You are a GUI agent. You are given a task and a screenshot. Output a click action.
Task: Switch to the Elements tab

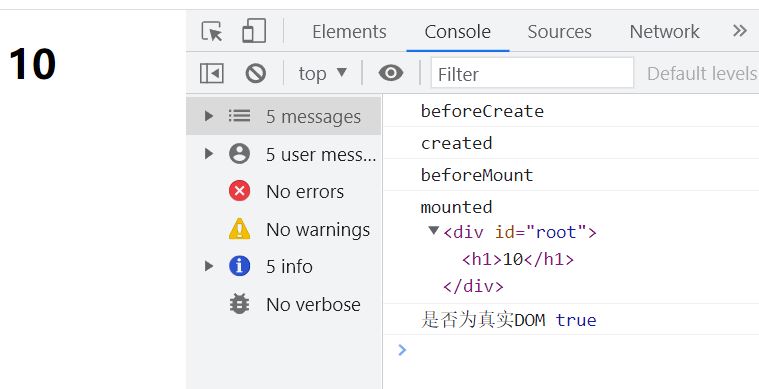click(x=349, y=32)
